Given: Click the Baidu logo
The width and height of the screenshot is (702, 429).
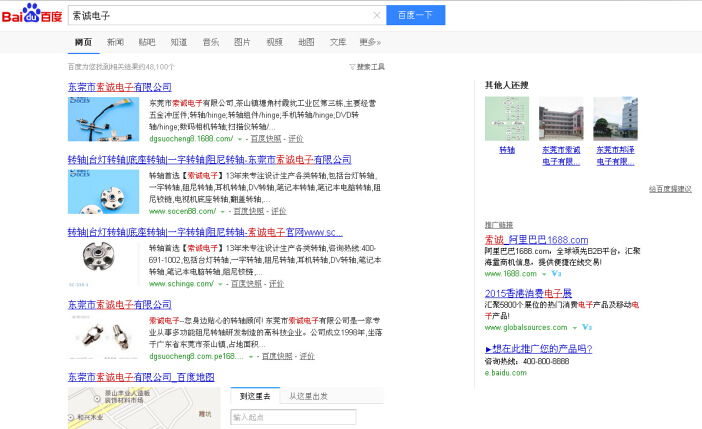Looking at the screenshot, I should 32,13.
